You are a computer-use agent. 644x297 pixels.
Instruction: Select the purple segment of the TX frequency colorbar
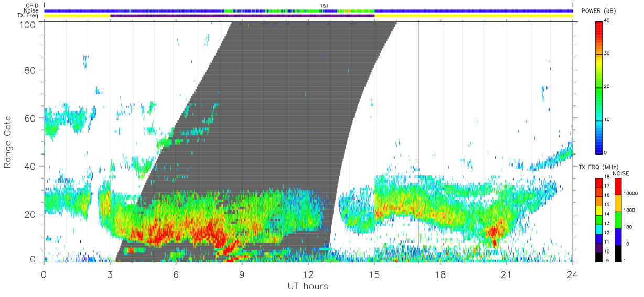[x=599, y=248]
